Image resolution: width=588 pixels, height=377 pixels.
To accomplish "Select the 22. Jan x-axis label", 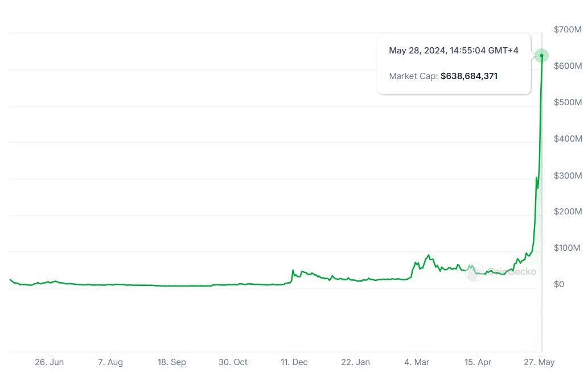I will (x=355, y=362).
